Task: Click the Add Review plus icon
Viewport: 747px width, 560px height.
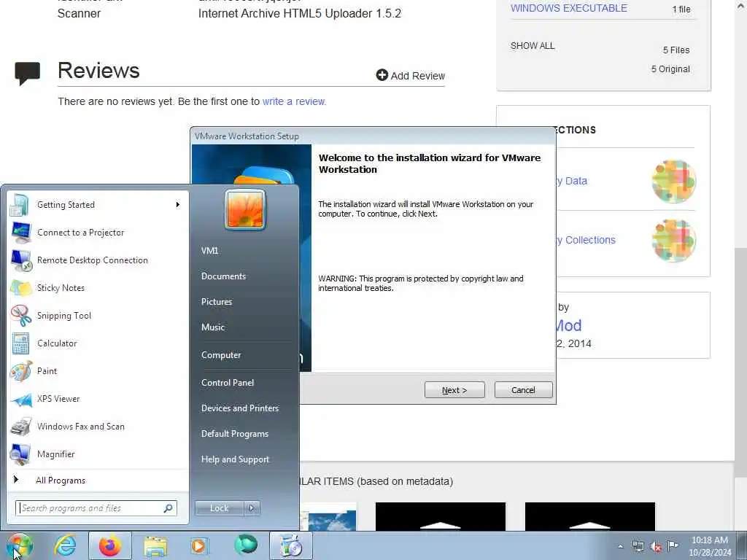Action: (x=382, y=75)
